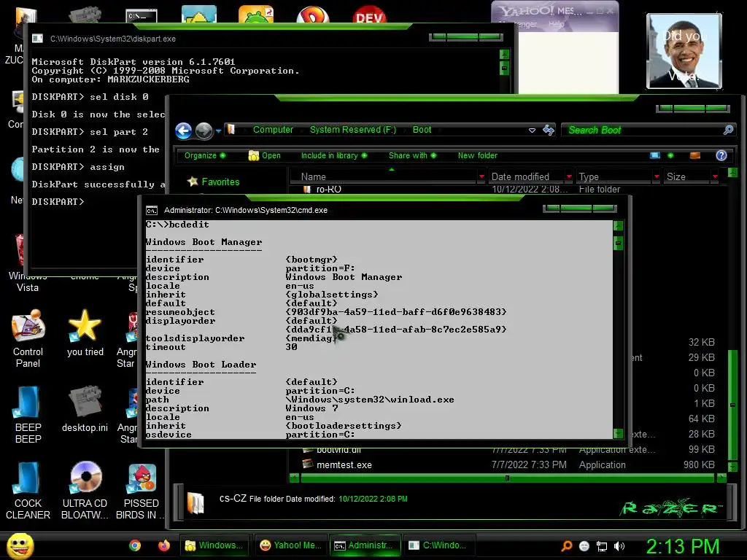Click the diskpart.exe title bar icon
Image resolution: width=747 pixels, height=560 pixels.
tap(37, 39)
